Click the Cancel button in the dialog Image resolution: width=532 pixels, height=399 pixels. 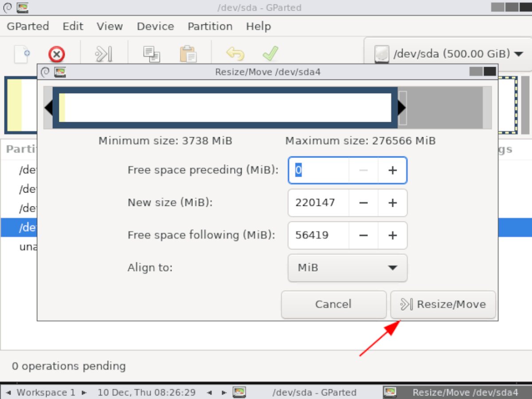333,304
